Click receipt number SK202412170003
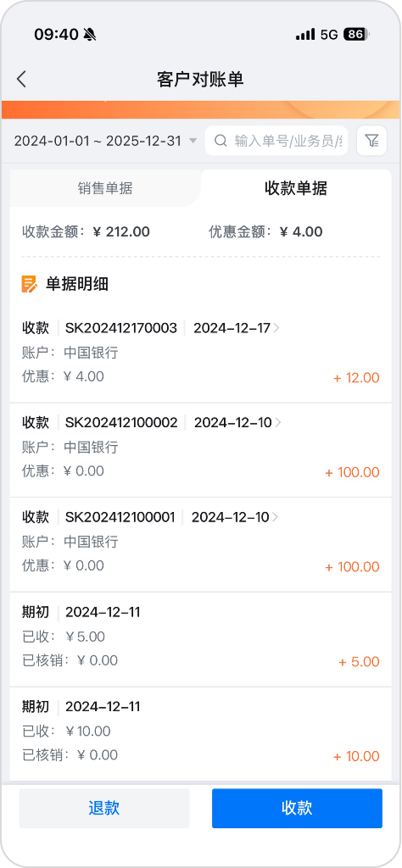402x868 pixels. [x=121, y=328]
